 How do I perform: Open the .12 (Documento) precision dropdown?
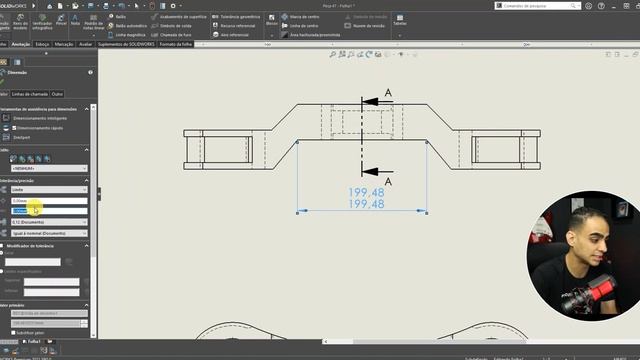click(49, 222)
